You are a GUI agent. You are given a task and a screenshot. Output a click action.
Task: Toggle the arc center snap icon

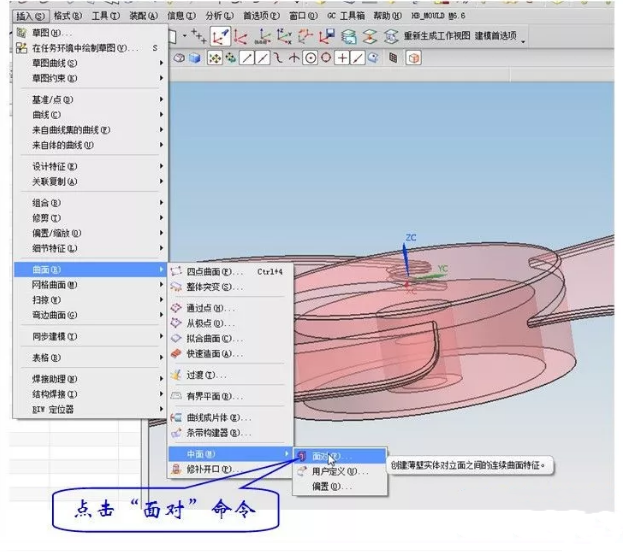click(x=310, y=58)
